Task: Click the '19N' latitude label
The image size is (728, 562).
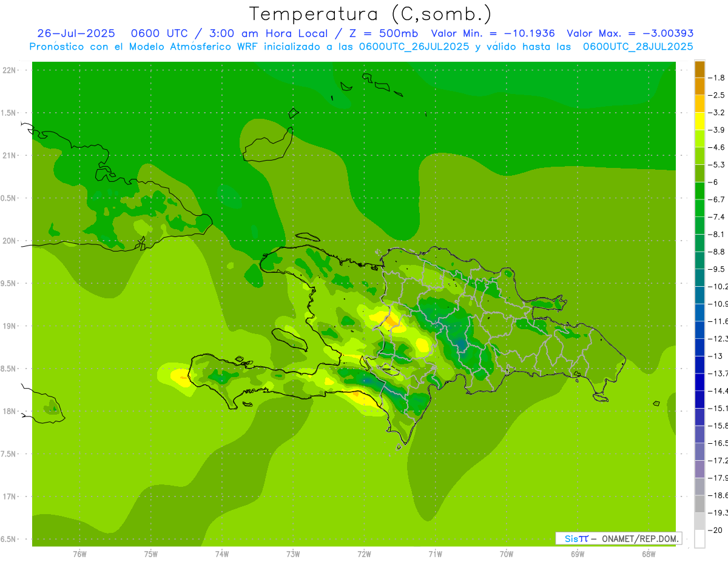Action: [x=10, y=326]
